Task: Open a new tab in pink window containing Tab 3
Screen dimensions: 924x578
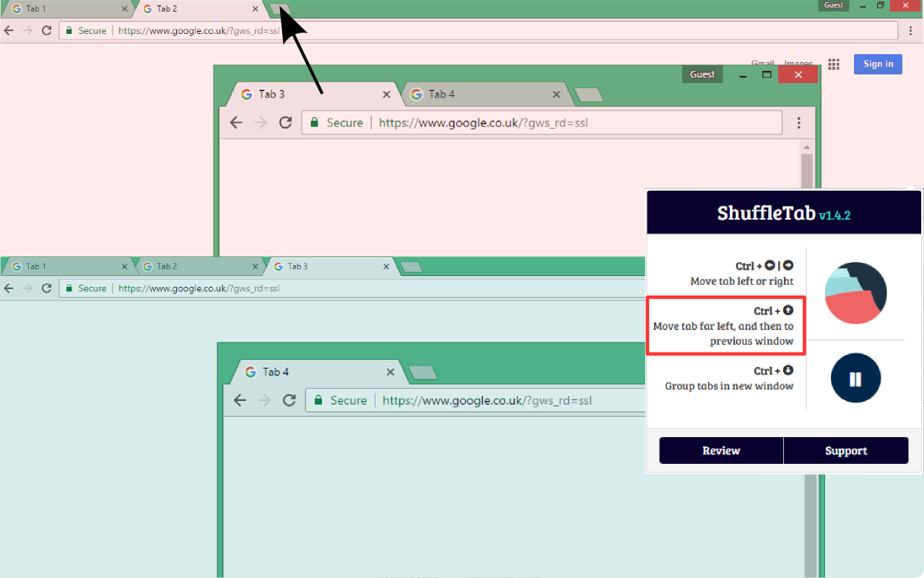Action: pos(589,95)
